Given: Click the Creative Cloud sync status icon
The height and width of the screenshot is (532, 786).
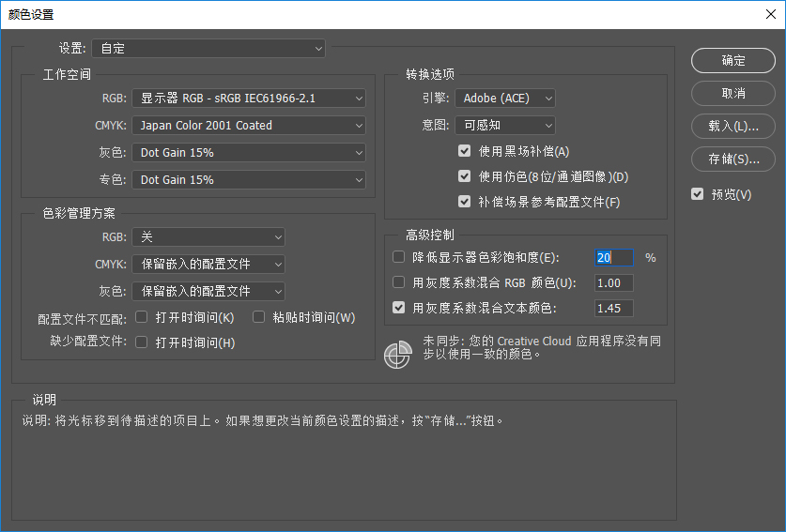Looking at the screenshot, I should (397, 354).
